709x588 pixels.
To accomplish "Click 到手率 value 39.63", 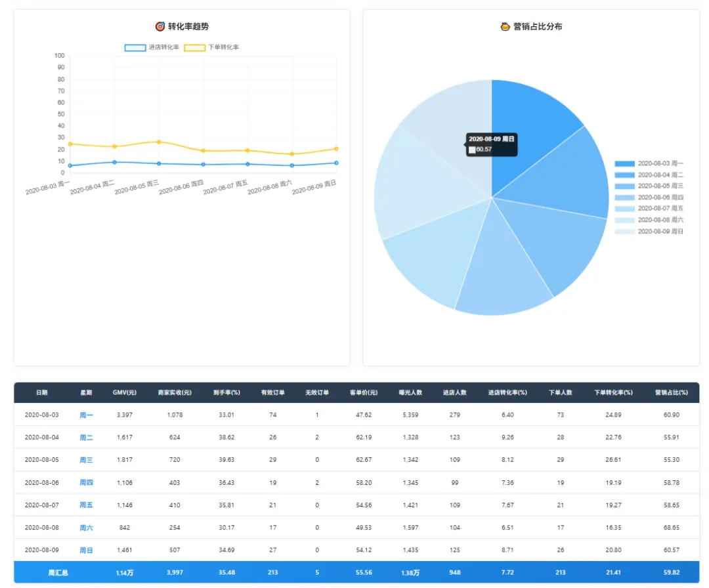I will coord(226,460).
